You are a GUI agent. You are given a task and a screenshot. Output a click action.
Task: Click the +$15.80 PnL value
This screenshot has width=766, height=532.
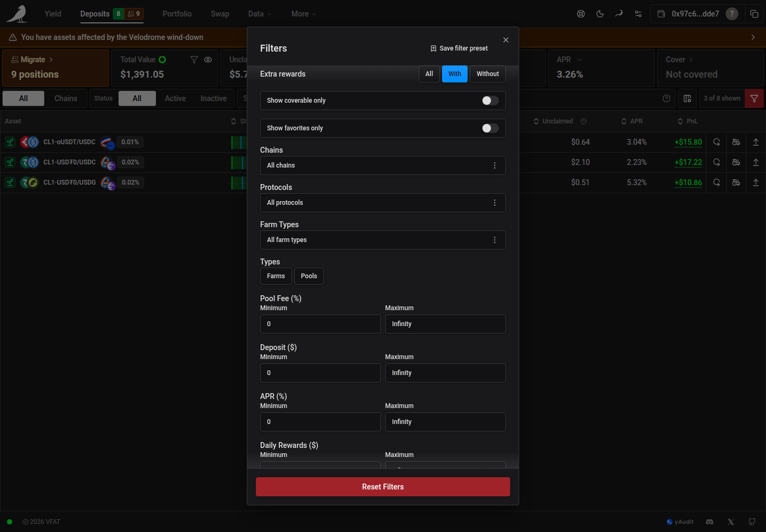688,142
